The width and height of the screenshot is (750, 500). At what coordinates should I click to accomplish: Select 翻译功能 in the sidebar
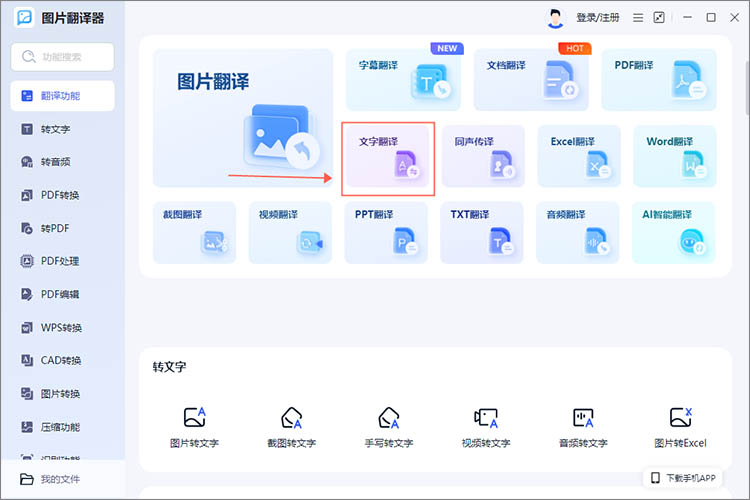[x=63, y=96]
